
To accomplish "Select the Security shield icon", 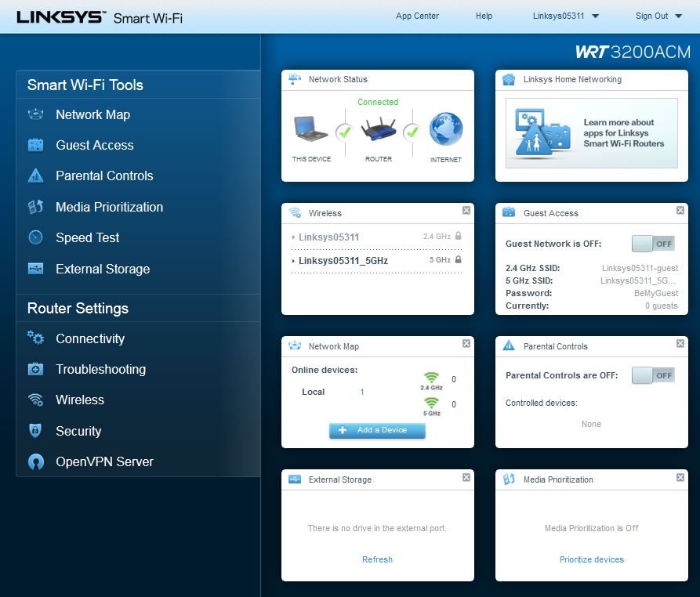I will 35,431.
